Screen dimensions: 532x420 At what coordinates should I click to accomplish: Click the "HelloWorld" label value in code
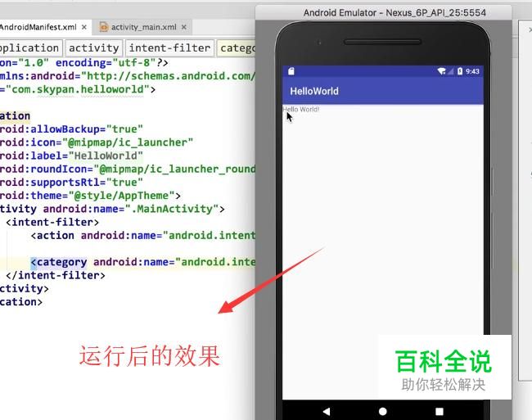(x=106, y=156)
